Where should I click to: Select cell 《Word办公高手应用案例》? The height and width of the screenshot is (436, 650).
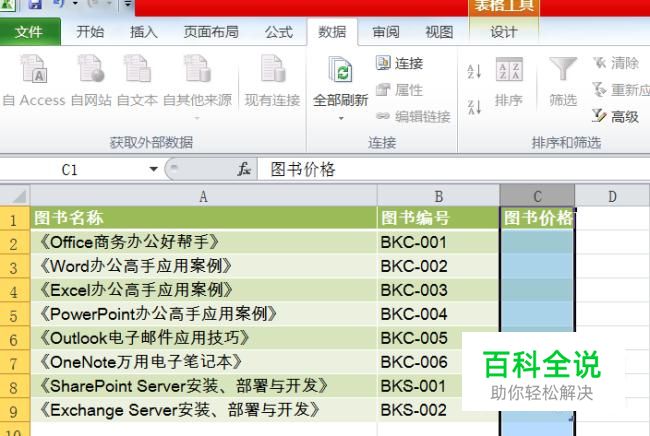pos(203,266)
